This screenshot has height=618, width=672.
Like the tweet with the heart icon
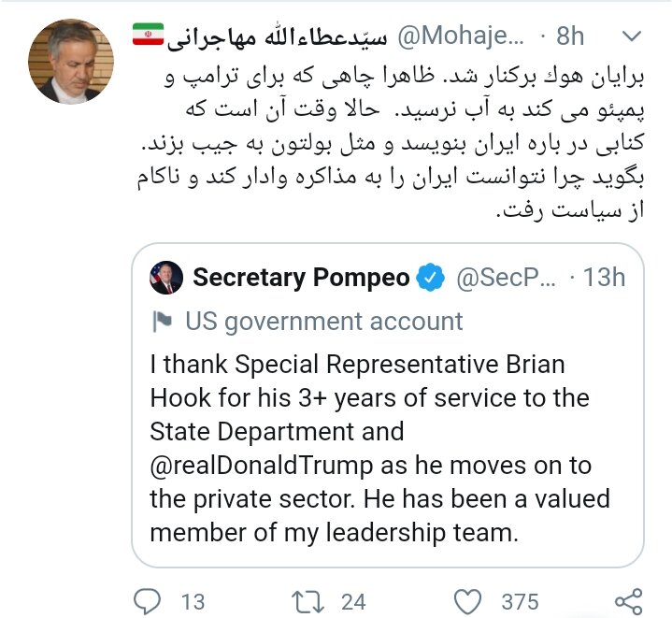click(468, 598)
